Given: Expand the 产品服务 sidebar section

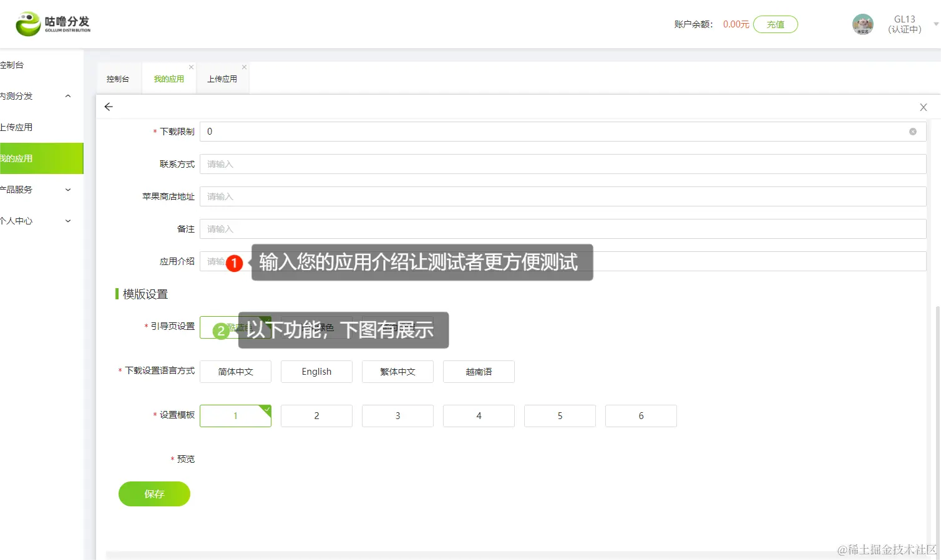Looking at the screenshot, I should click(67, 190).
